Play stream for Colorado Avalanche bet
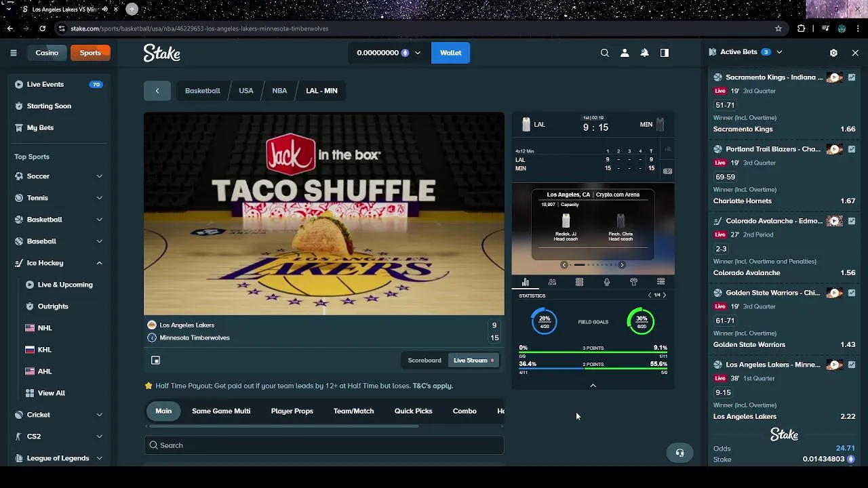Image resolution: width=868 pixels, height=488 pixels. click(x=835, y=221)
